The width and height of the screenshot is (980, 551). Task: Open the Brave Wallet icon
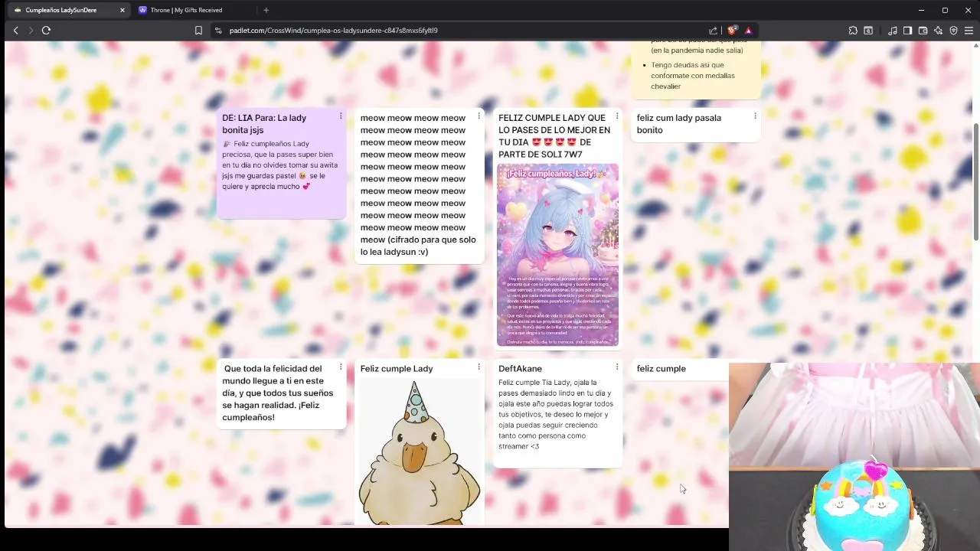(923, 31)
